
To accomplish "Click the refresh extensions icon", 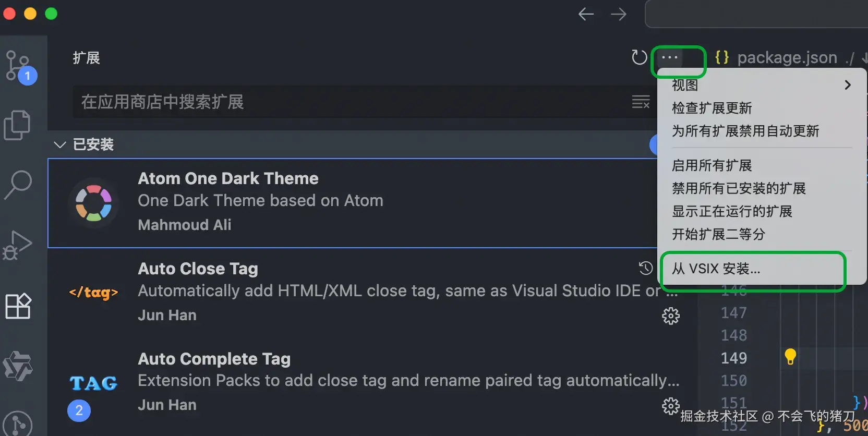I will tap(639, 57).
